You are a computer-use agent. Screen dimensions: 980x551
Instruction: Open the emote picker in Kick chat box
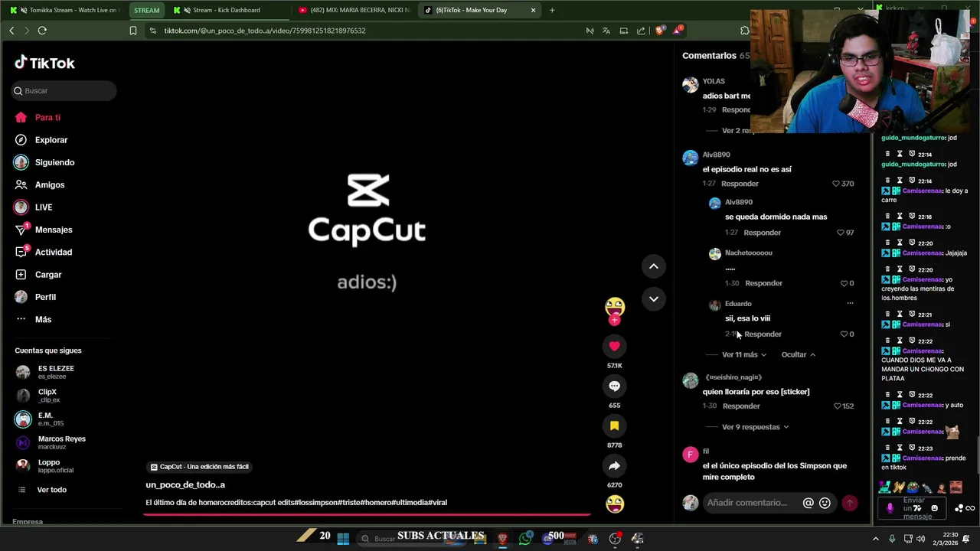click(934, 508)
